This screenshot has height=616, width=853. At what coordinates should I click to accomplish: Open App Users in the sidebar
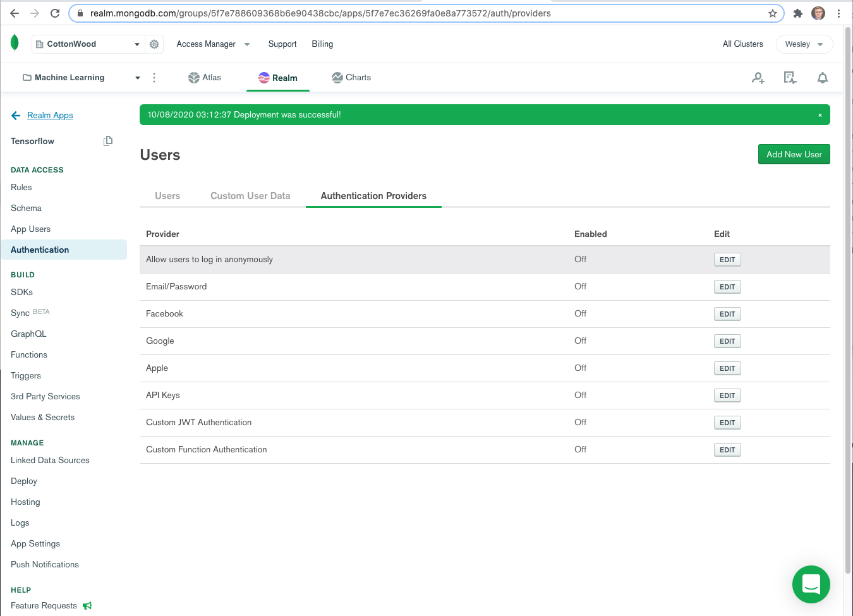pyautogui.click(x=30, y=229)
